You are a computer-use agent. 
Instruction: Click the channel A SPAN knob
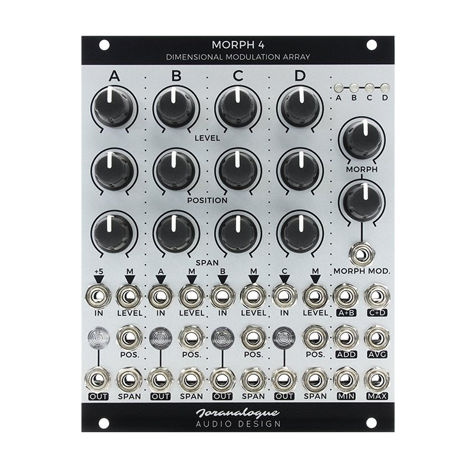coord(114,232)
